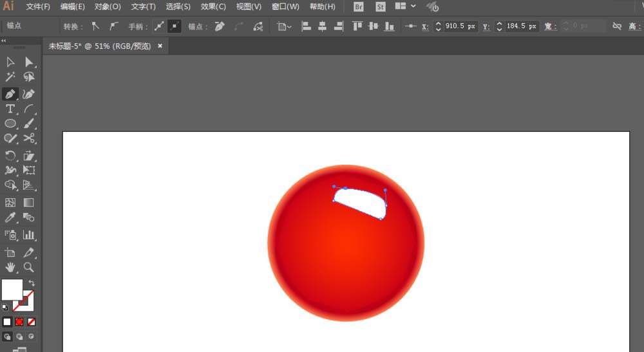Image resolution: width=644 pixels, height=352 pixels.
Task: Select the Pen tool
Action: click(10, 94)
